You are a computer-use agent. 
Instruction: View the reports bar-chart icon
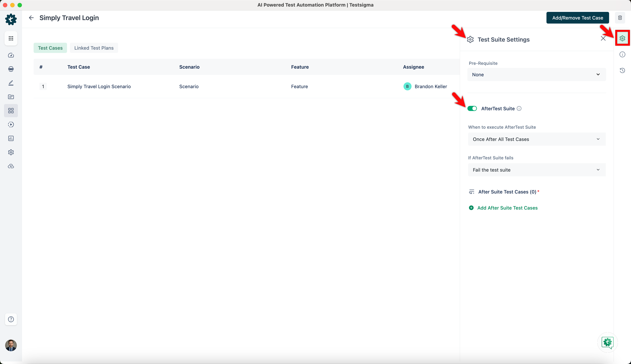[11, 138]
